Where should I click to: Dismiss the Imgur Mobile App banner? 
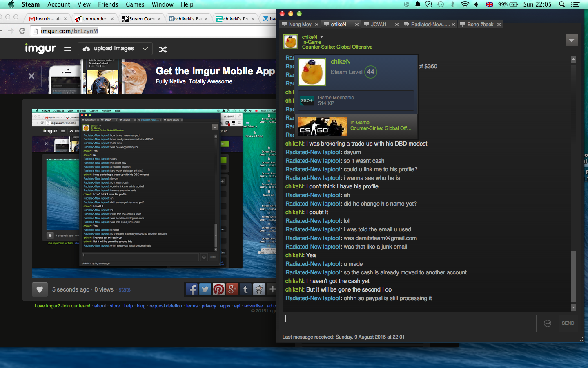[31, 76]
